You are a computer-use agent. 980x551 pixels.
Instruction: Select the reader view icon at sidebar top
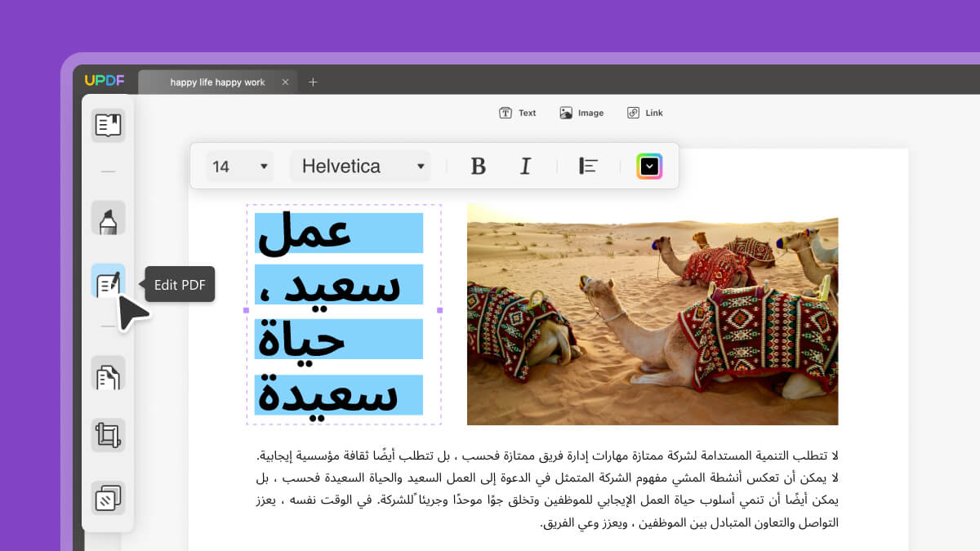pos(109,125)
